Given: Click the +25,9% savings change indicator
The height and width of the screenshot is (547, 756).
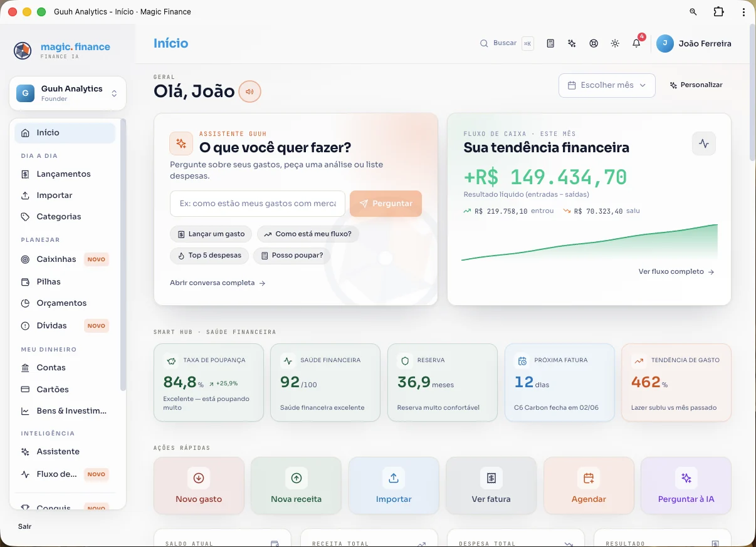Looking at the screenshot, I should (224, 383).
